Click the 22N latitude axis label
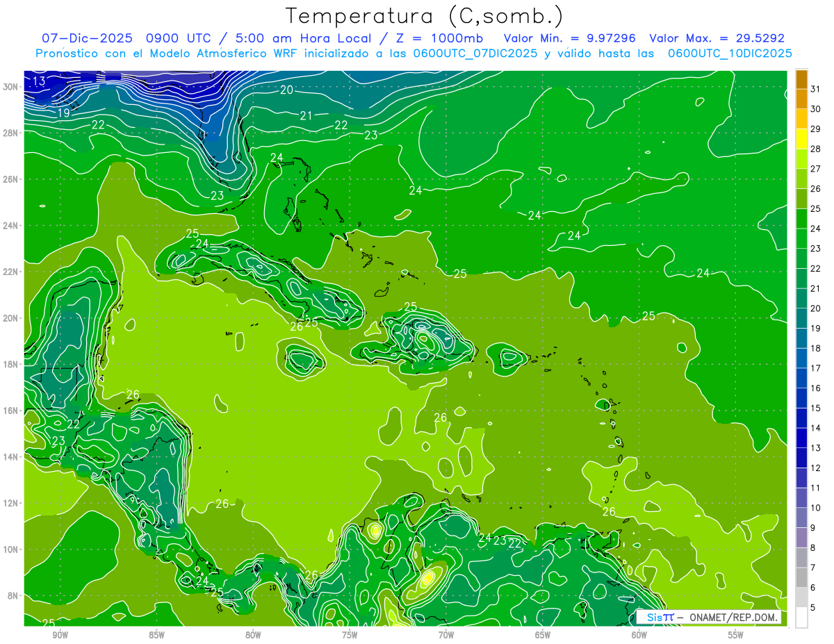Viewport: 834px width, 644px height. pyautogui.click(x=11, y=272)
